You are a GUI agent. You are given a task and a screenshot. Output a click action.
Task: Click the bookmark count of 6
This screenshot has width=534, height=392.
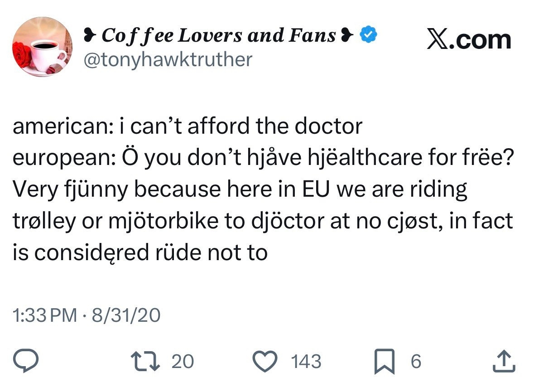(415, 362)
